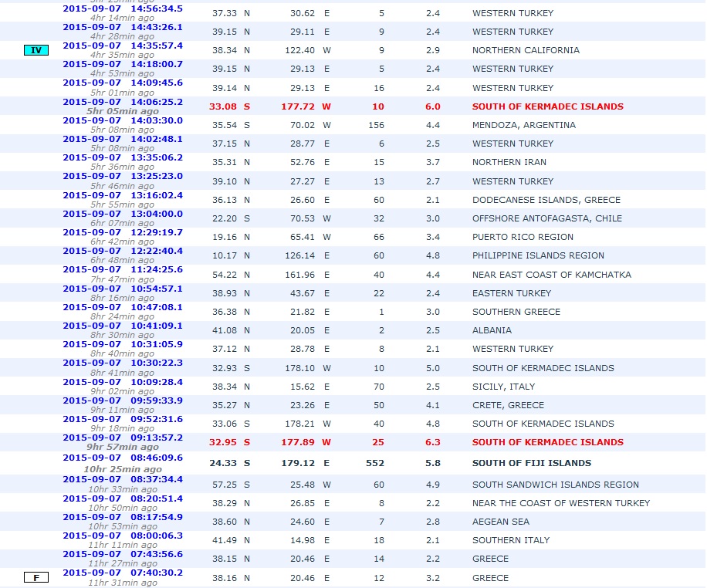Click the longitude value 122.40
707x588 pixels.
click(299, 50)
